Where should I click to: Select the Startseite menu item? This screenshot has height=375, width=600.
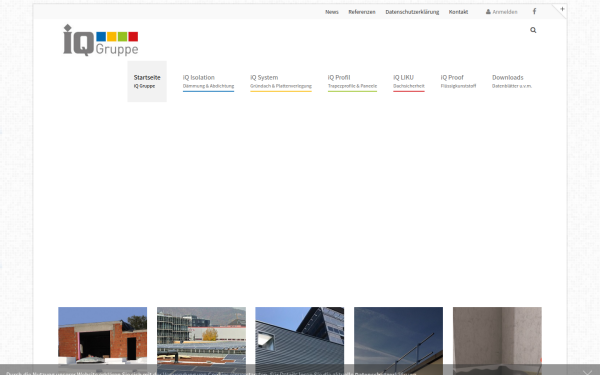point(147,82)
